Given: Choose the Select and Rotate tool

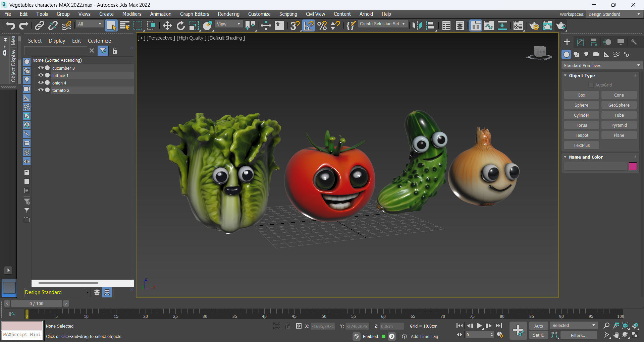Looking at the screenshot, I should 180,25.
